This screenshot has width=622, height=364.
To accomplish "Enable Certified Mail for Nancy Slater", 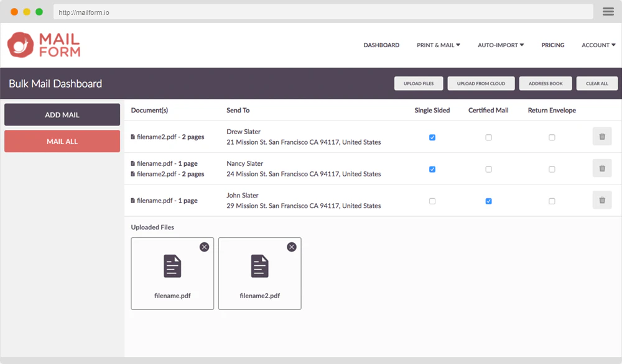I will [488, 169].
